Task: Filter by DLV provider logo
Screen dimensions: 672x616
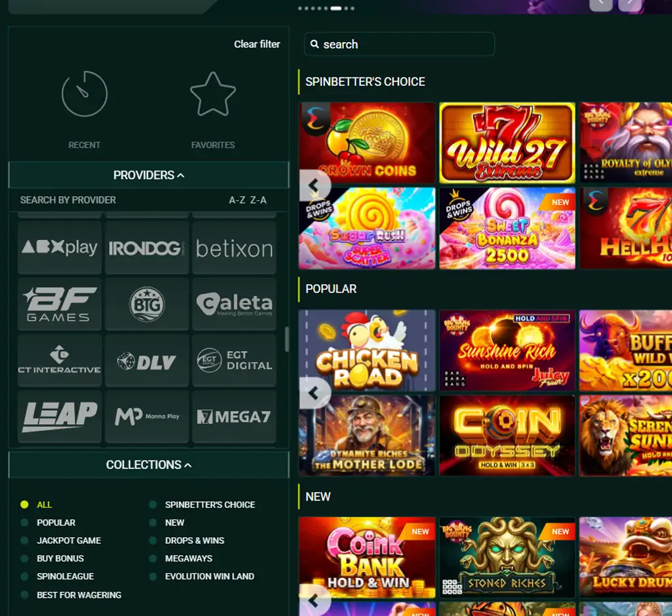Action: pos(146,361)
